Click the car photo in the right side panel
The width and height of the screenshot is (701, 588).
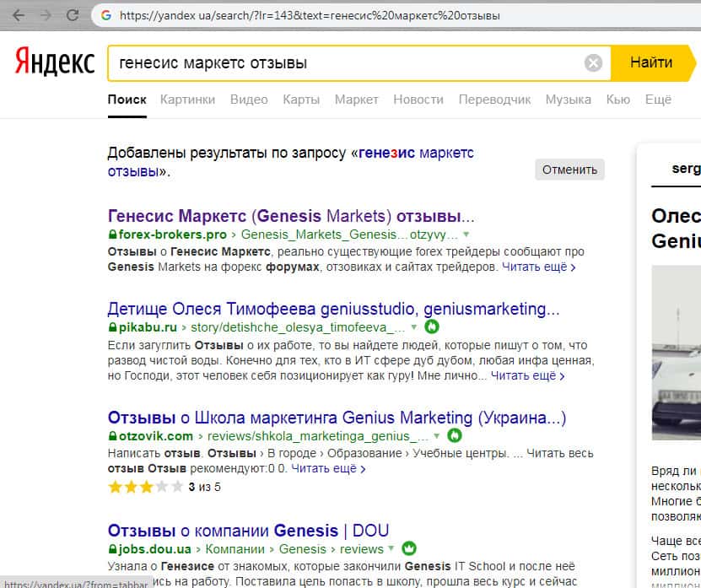676,353
